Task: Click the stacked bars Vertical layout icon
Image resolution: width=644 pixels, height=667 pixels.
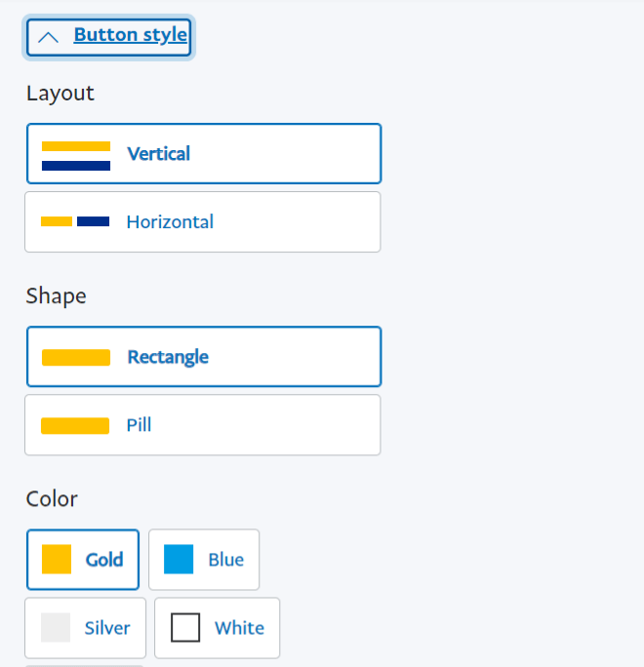Action: coord(76,156)
